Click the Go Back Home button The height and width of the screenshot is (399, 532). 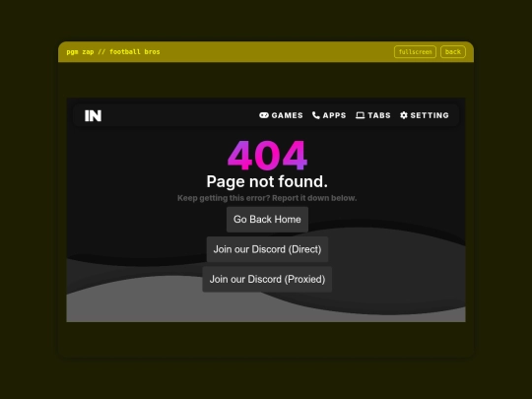[267, 220]
